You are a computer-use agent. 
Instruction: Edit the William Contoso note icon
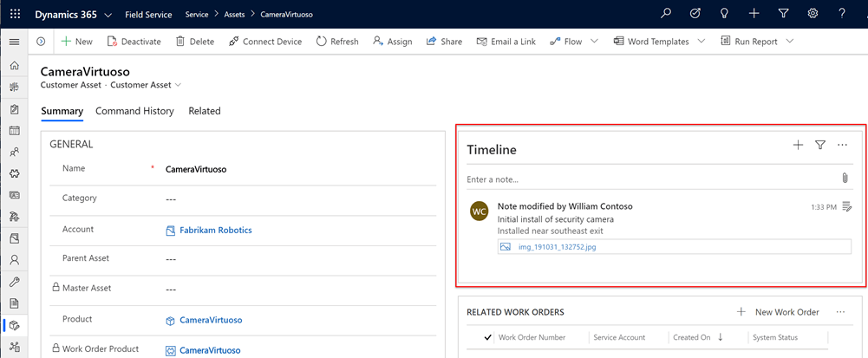coord(846,206)
